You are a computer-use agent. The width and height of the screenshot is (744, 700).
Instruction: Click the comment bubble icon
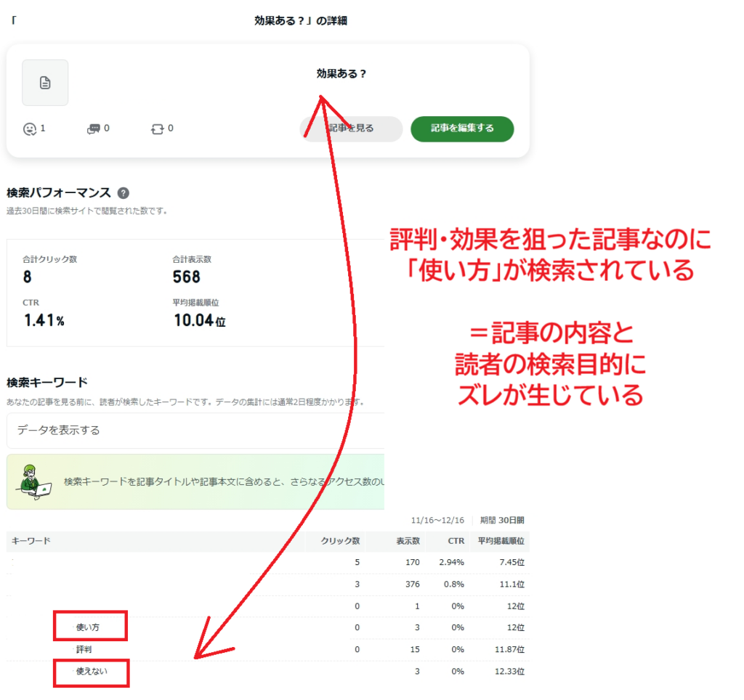tap(93, 129)
